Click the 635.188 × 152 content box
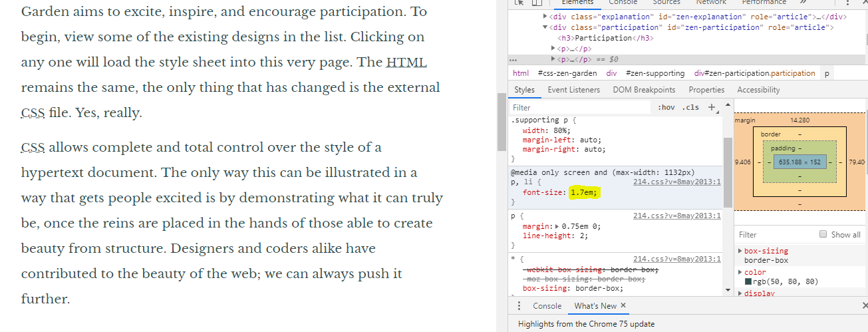 (x=799, y=162)
